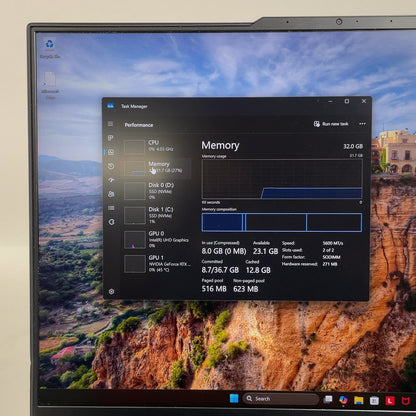This screenshot has height=416, width=416.
Task: Open the Task Manager hamburger navigation menu
Action: pyautogui.click(x=111, y=124)
